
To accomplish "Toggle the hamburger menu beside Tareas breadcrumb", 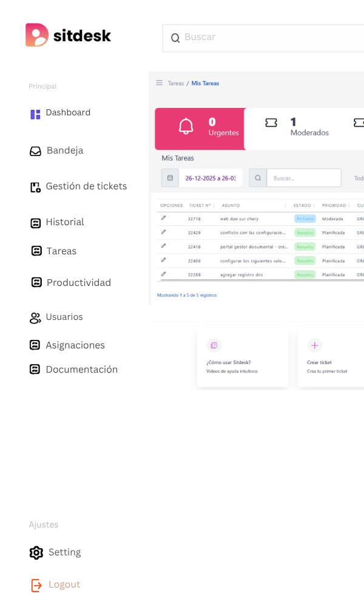I will tap(159, 83).
